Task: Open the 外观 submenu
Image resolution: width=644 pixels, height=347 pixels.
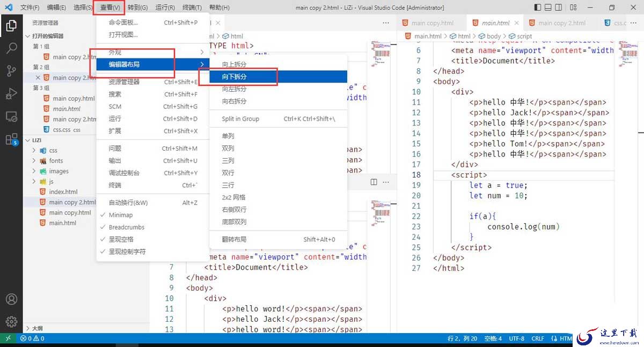Action: (x=152, y=53)
